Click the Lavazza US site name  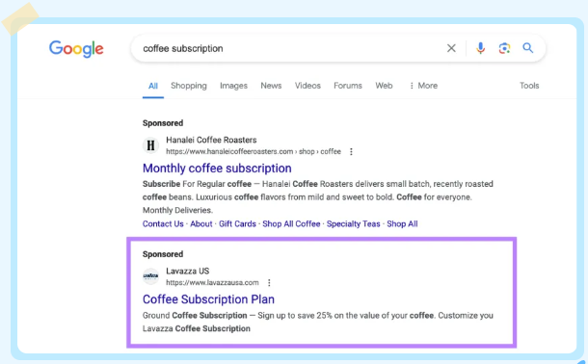pyautogui.click(x=188, y=272)
